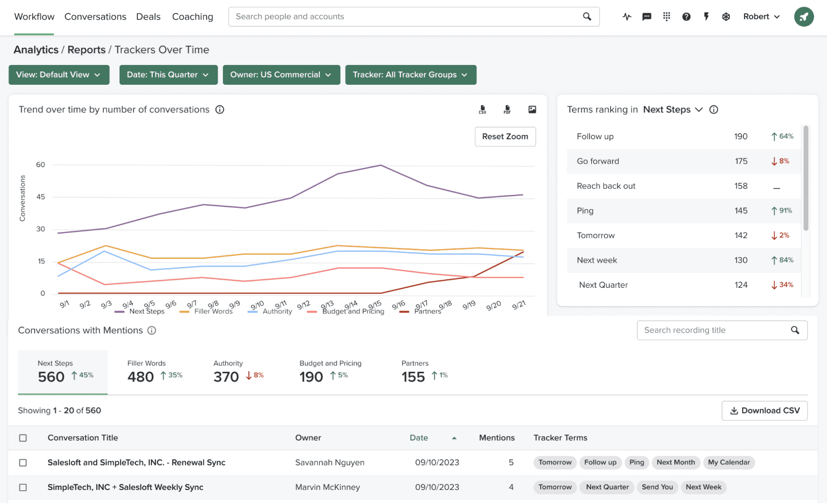The height and width of the screenshot is (504, 827).
Task: Focus the Search recording title field
Action: point(722,330)
